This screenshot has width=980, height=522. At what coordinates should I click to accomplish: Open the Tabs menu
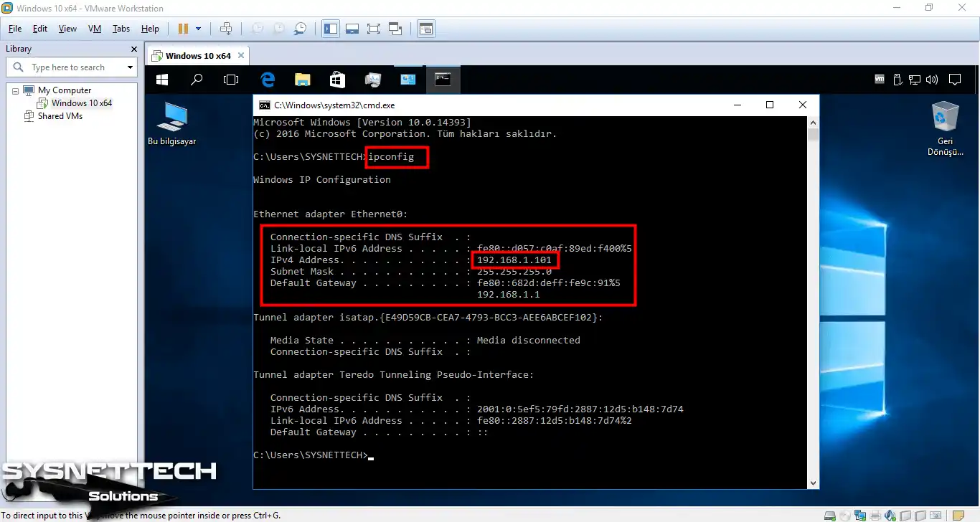pos(121,29)
